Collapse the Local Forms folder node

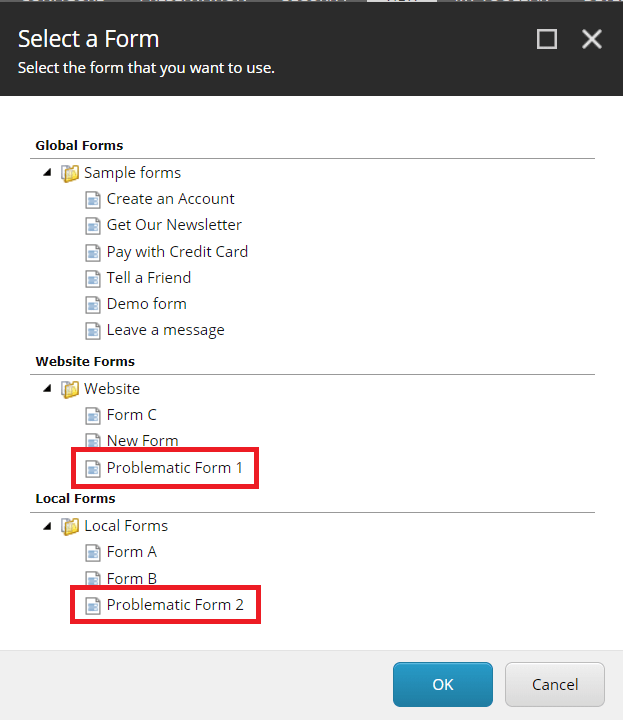point(48,526)
